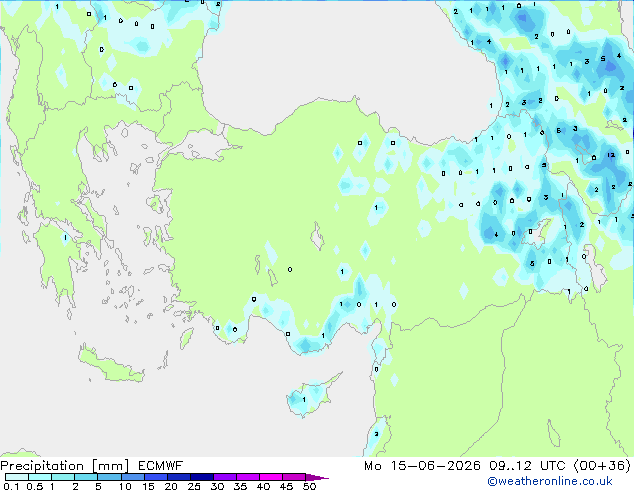Click the '50' legend scale label

point(309,486)
